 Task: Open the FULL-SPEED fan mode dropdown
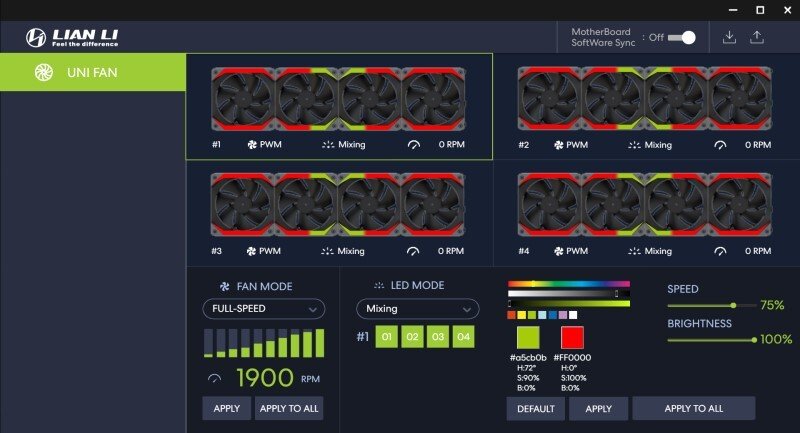click(263, 309)
